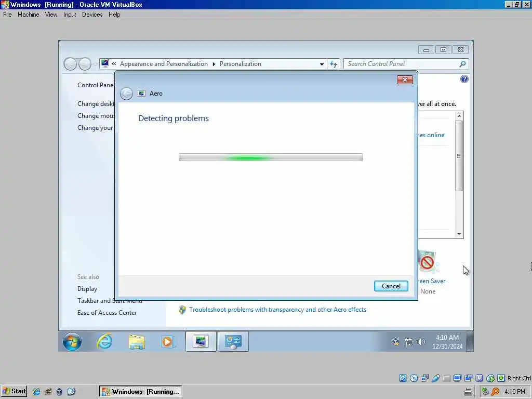Select Appearance and Personalization breadcrumb
This screenshot has width=532, height=399.
(x=164, y=64)
